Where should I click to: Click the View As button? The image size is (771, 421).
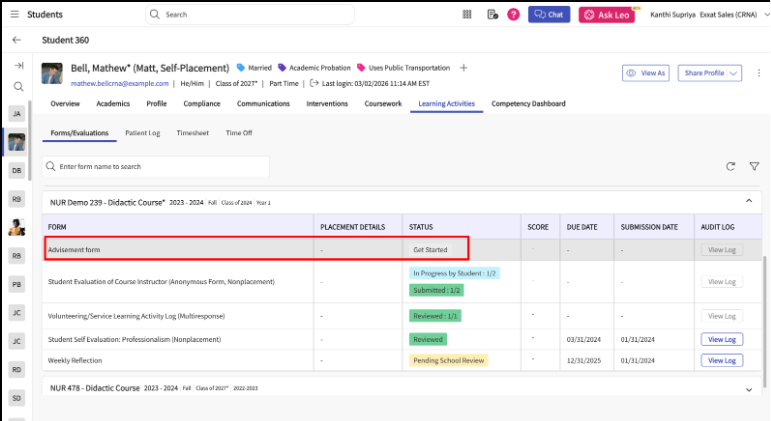click(x=646, y=73)
